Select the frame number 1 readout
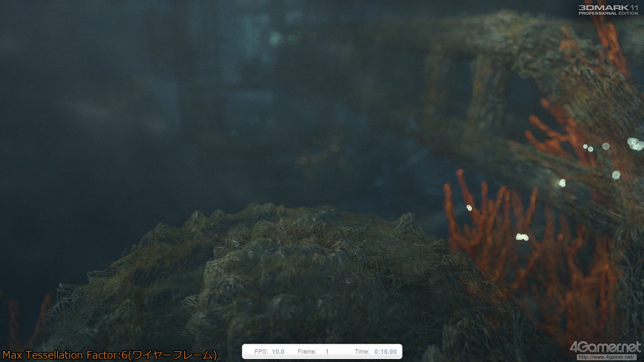Screen dimensions: 644x362 click(327, 352)
